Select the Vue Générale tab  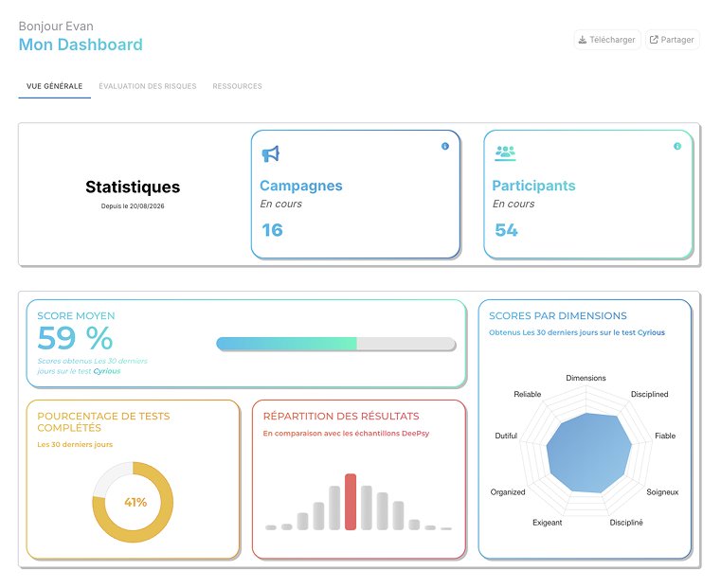click(x=54, y=86)
